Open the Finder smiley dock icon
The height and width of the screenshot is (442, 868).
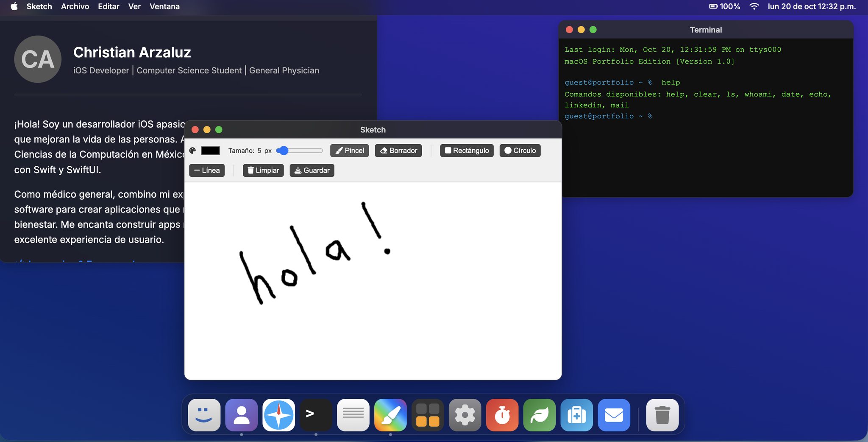(x=204, y=415)
